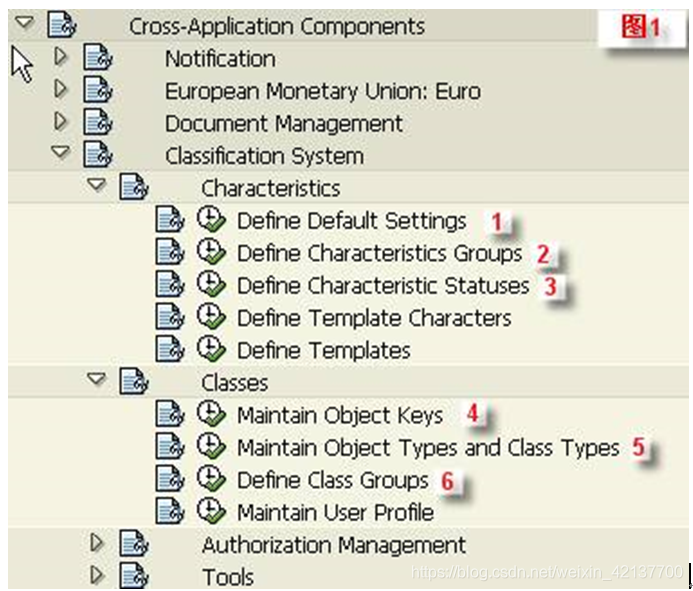Select the Classes folder label
Screen dimensions: 693x591
click(x=235, y=383)
